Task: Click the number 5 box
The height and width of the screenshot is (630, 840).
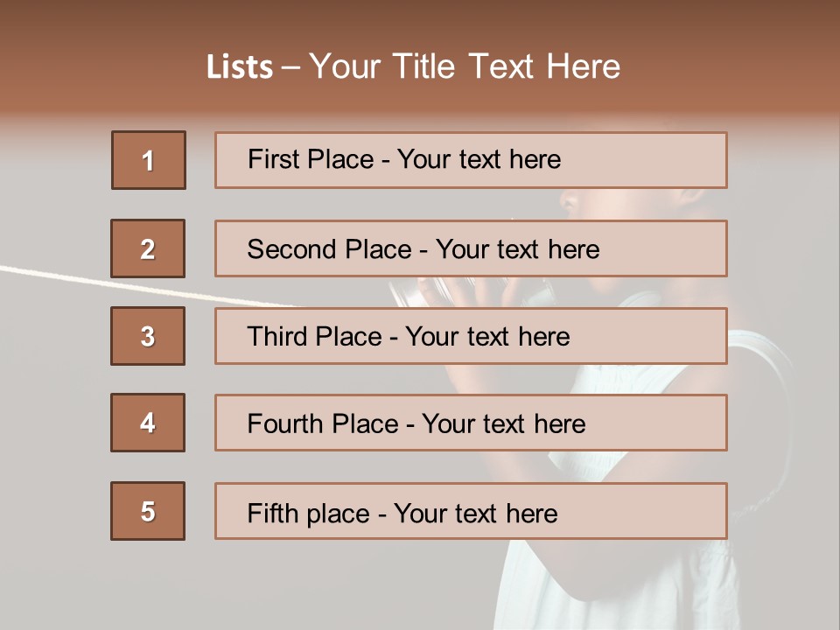Action: click(x=148, y=511)
